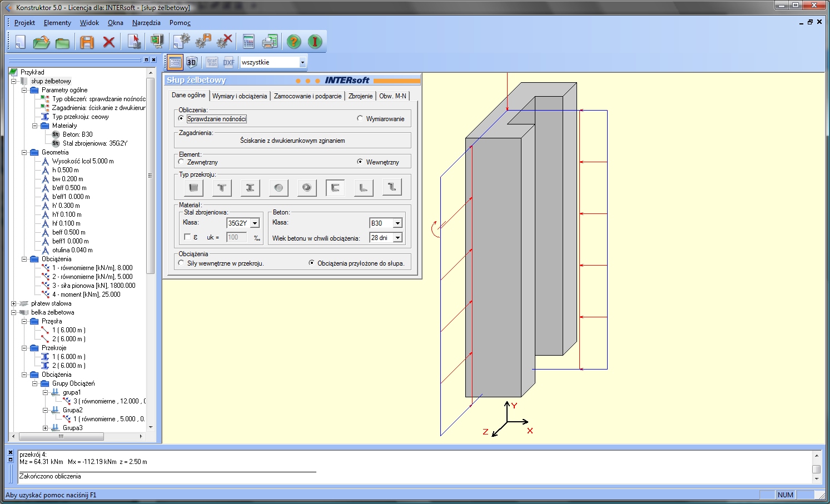Enable the ε checkbox under steel class
The width and height of the screenshot is (830, 504).
pyautogui.click(x=187, y=237)
